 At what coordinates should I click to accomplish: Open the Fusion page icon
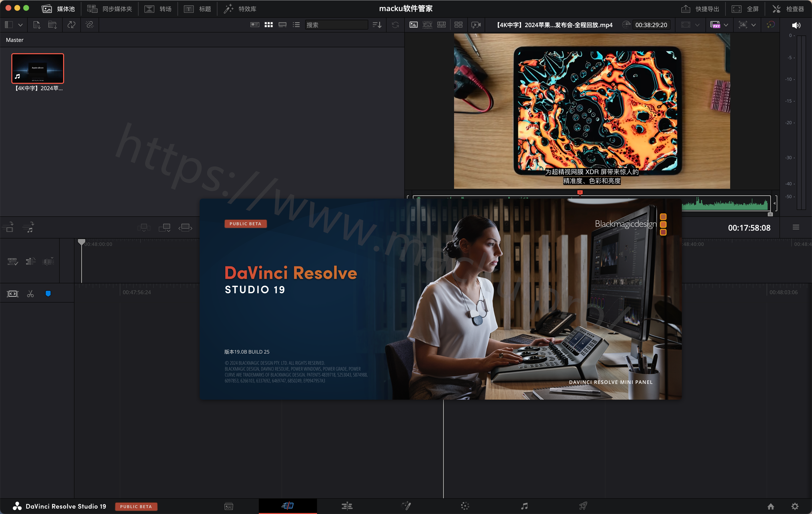[x=406, y=506]
